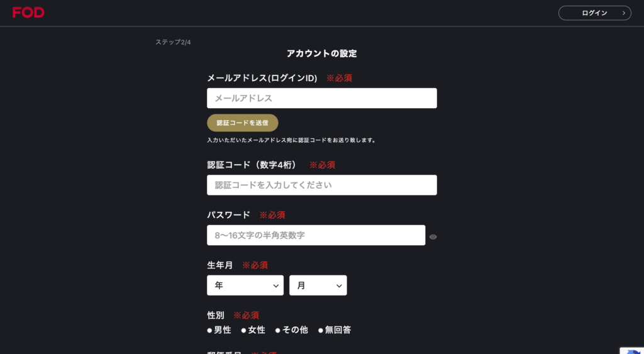Click the メールアドレス(ログインID) label
Screen dimensions: 644x354
[262, 78]
